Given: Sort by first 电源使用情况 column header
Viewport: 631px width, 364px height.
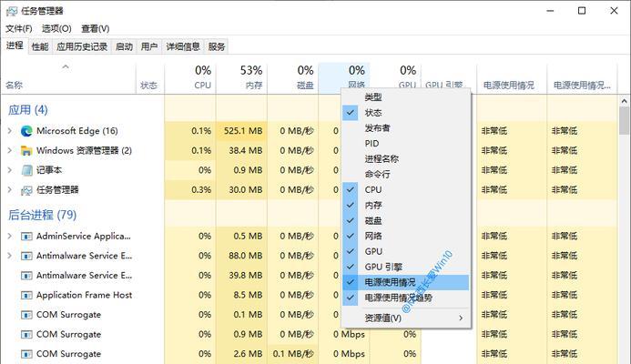Looking at the screenshot, I should tap(512, 79).
